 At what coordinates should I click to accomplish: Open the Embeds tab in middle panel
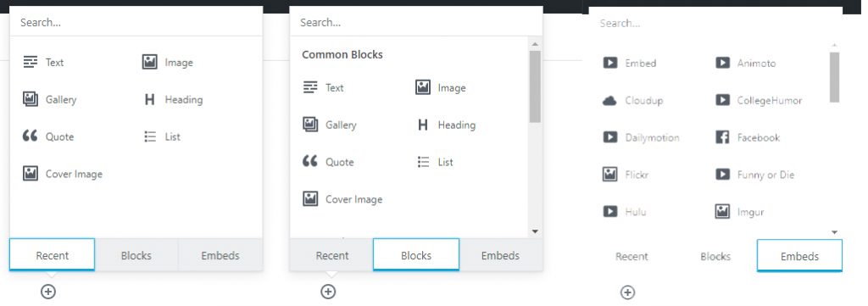[500, 256]
